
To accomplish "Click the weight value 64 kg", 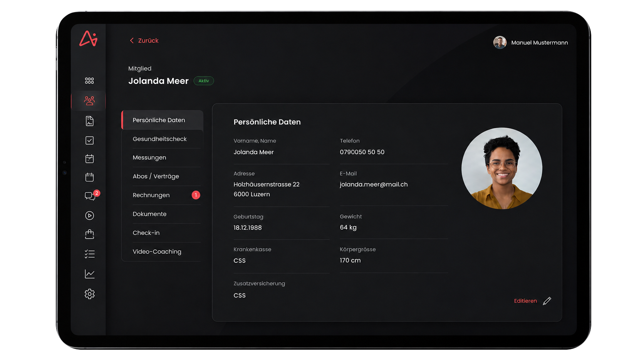I will (x=348, y=227).
